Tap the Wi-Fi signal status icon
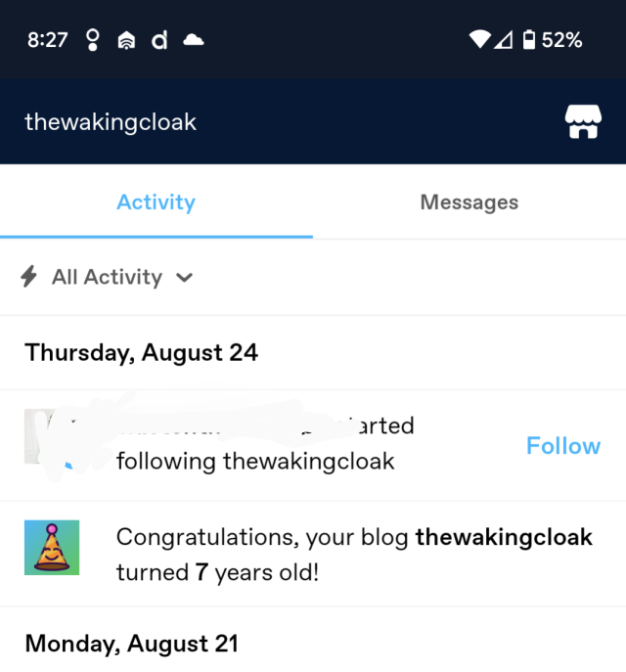The width and height of the screenshot is (626, 672). click(479, 40)
